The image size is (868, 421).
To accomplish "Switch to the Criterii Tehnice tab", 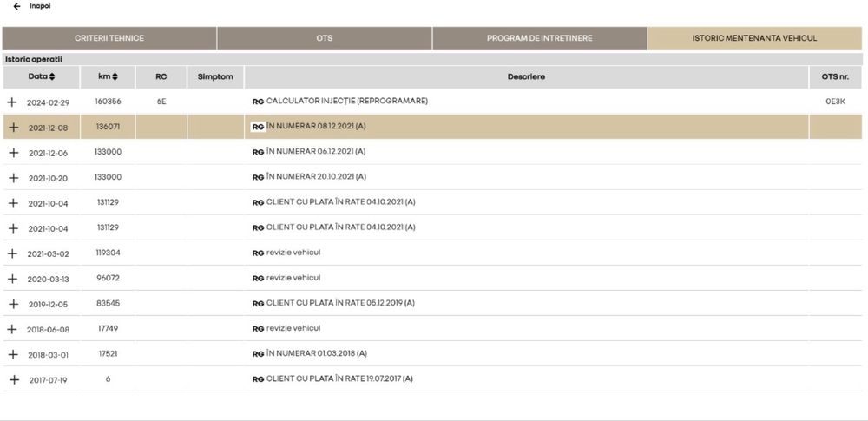I will (108, 38).
